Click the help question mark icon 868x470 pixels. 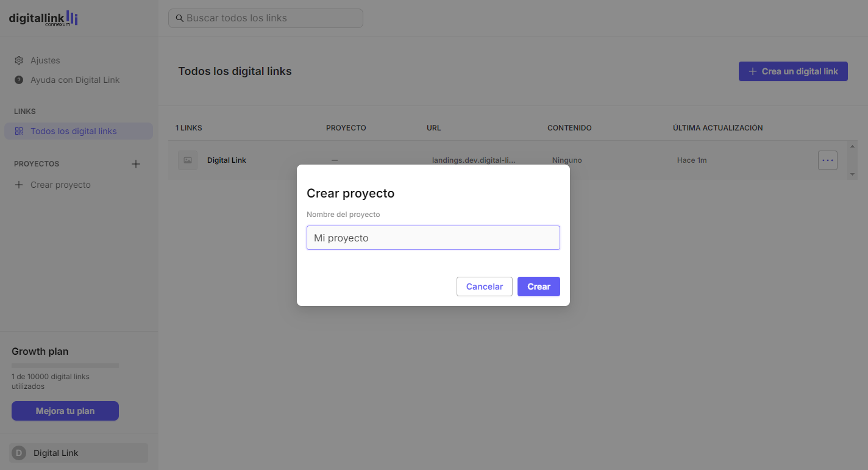coord(19,80)
